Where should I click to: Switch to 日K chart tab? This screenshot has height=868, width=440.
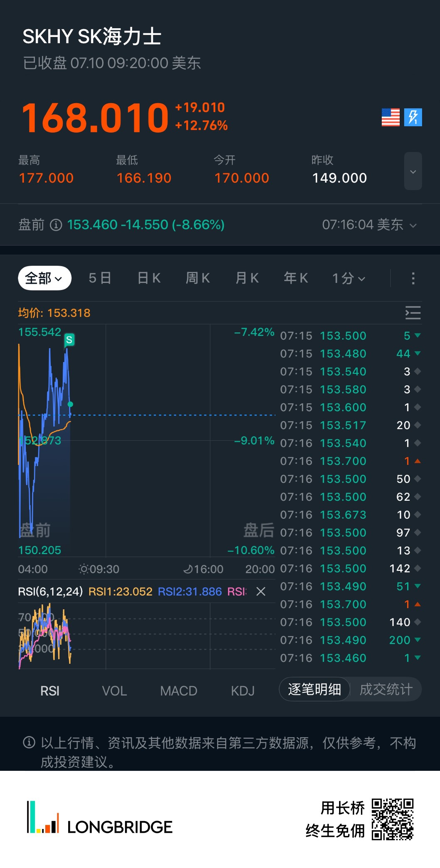(149, 278)
